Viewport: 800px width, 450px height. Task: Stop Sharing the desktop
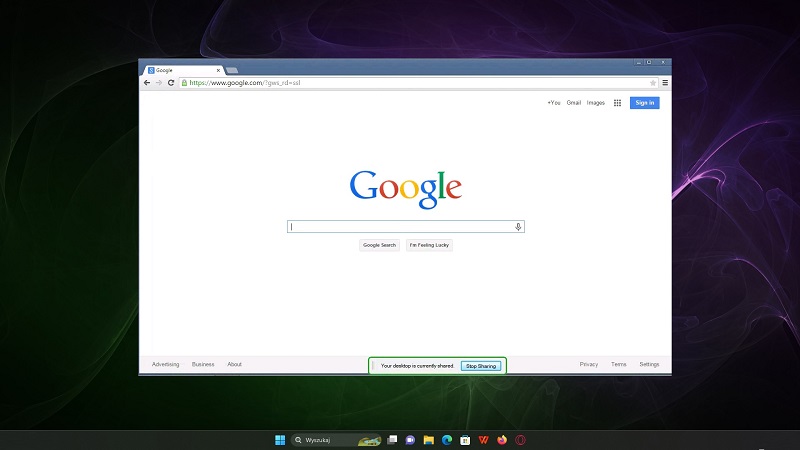pyautogui.click(x=481, y=366)
